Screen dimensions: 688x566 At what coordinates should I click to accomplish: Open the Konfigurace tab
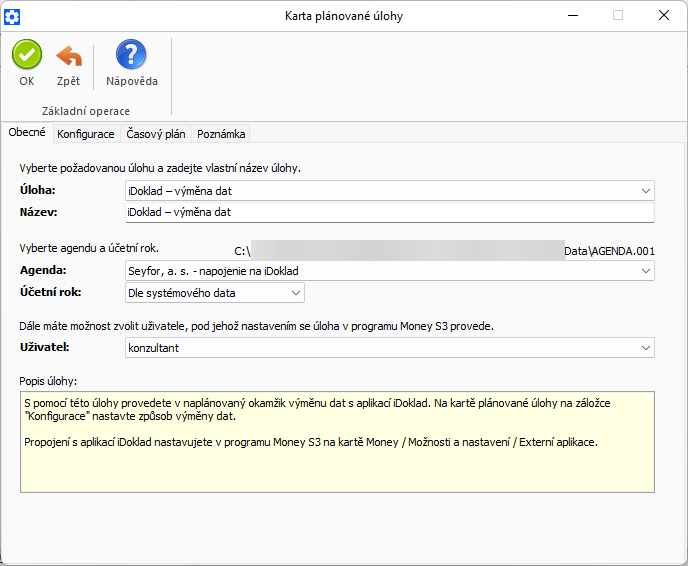[x=86, y=134]
